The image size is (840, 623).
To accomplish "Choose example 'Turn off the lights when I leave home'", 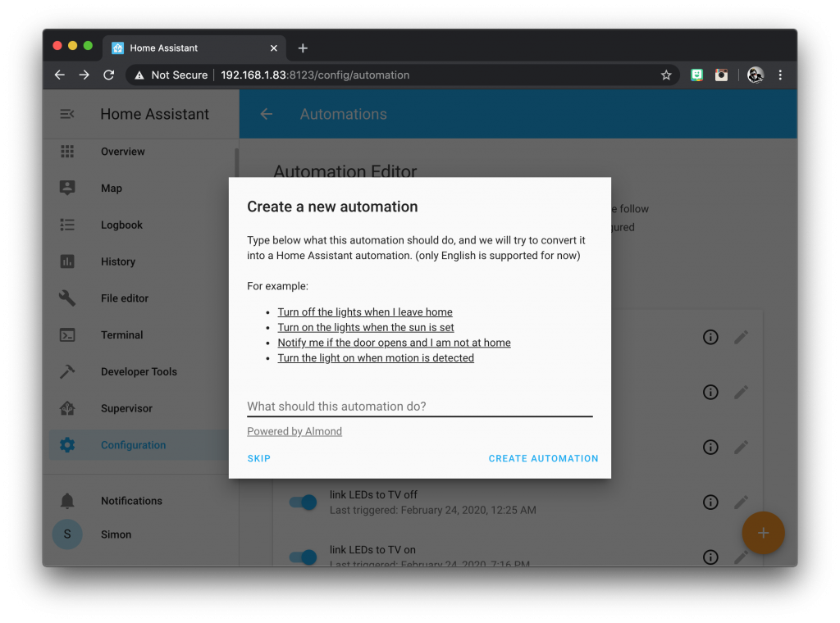I will point(365,312).
